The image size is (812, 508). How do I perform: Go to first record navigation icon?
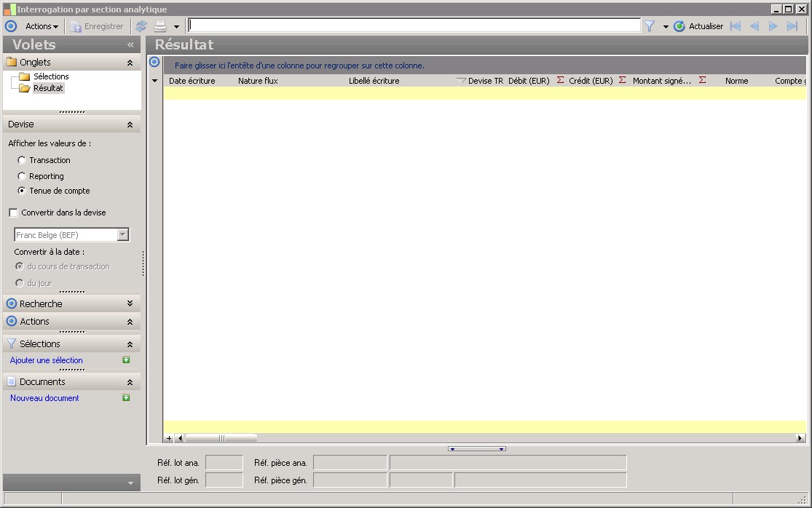pos(736,26)
